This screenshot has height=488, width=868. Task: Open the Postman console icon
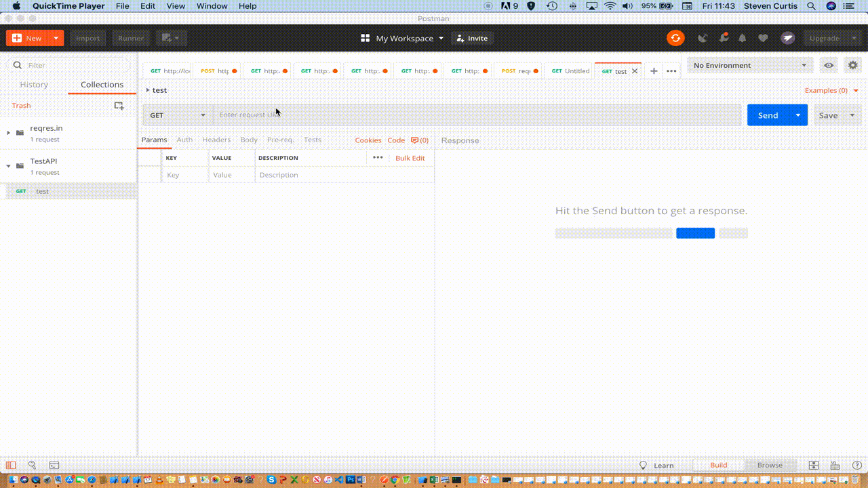pyautogui.click(x=54, y=465)
